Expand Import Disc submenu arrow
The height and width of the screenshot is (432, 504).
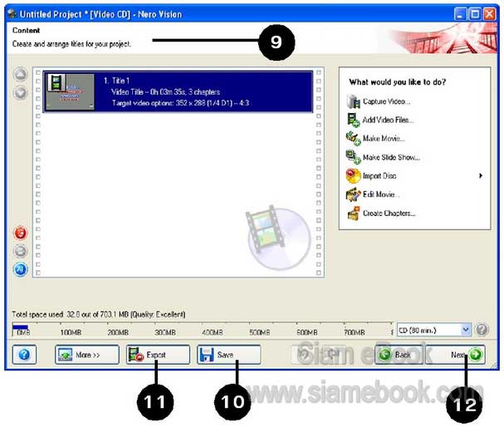tap(481, 175)
